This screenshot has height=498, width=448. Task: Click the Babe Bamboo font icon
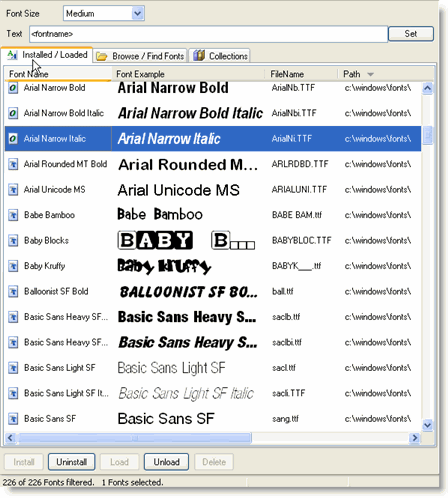pyautogui.click(x=13, y=215)
